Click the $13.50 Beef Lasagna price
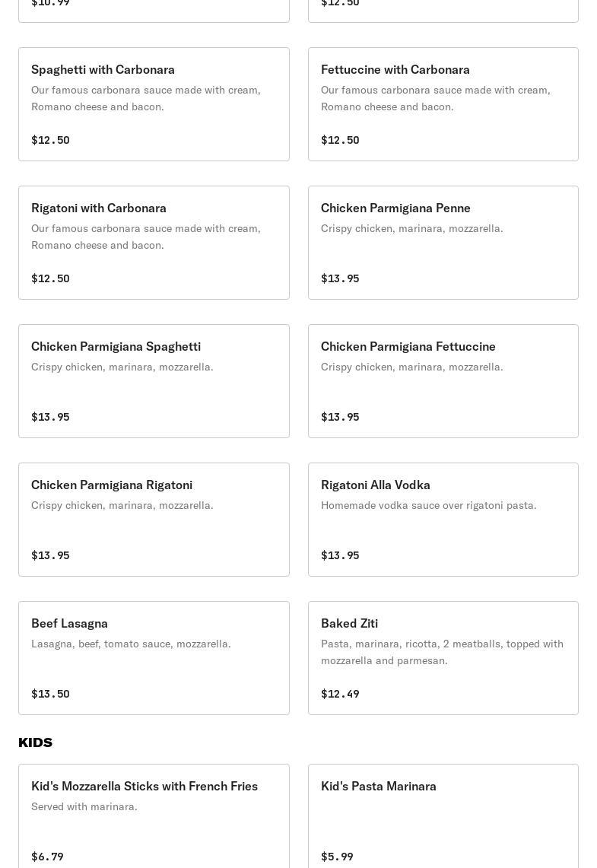Viewport: 597px width, 868px height. coord(50,694)
